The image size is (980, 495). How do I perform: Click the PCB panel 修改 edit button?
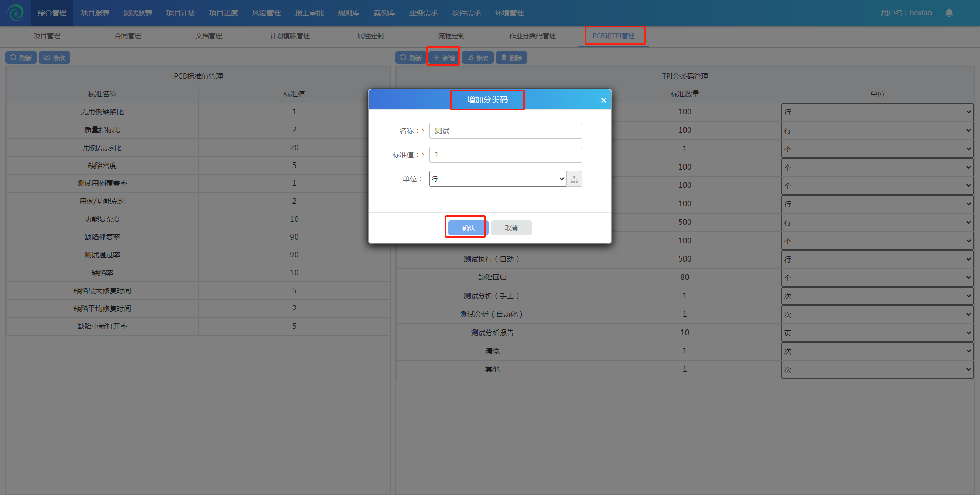point(55,58)
